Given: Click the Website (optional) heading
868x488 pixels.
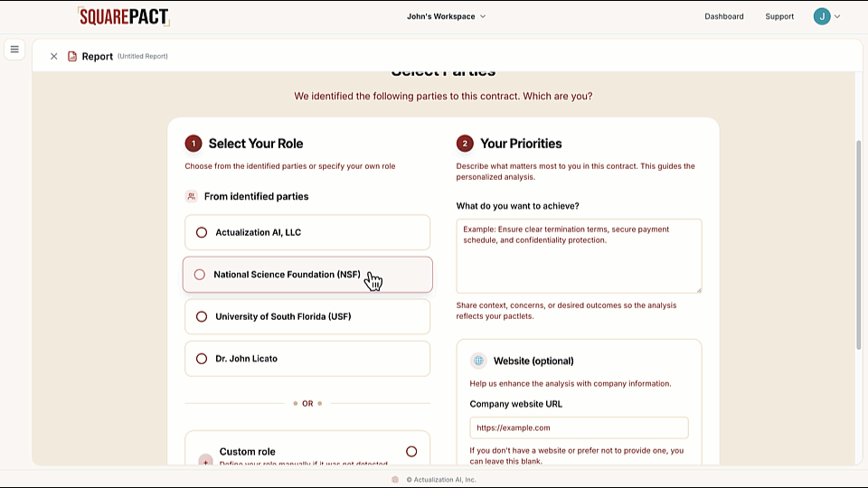Looking at the screenshot, I should click(533, 361).
